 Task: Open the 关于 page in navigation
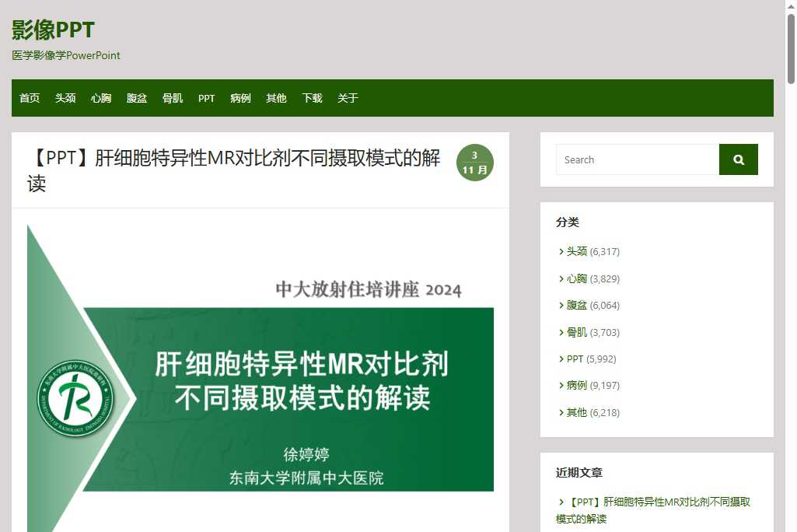(348, 98)
